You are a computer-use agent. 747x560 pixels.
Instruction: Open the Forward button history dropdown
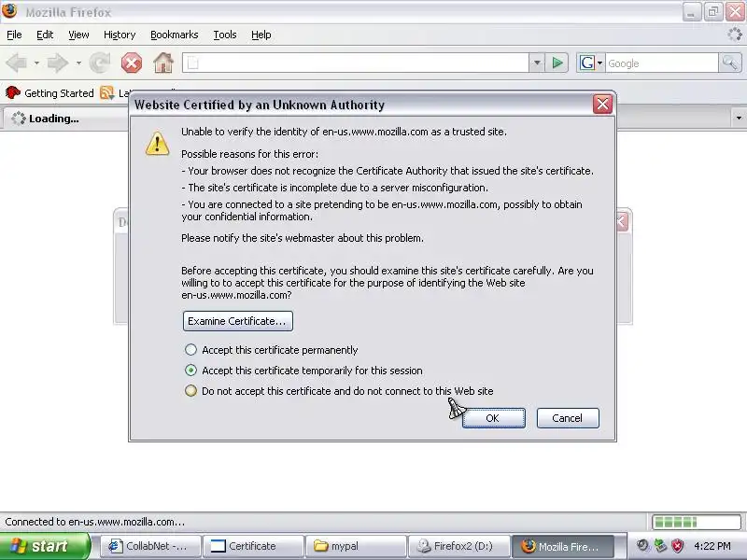click(78, 63)
